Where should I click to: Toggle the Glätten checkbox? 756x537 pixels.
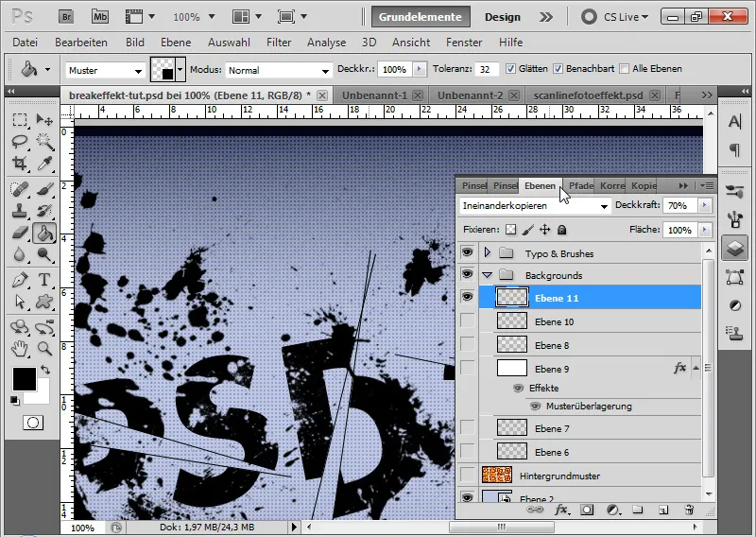[510, 69]
